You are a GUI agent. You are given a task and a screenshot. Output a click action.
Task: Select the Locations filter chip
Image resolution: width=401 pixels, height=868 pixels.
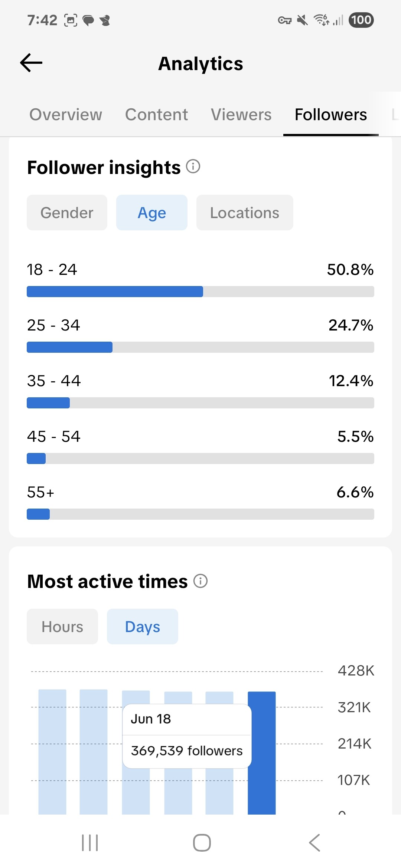click(245, 213)
